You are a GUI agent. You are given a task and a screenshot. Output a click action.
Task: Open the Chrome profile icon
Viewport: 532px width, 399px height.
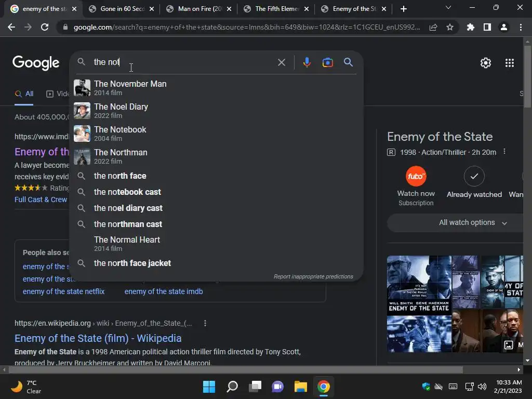click(504, 27)
